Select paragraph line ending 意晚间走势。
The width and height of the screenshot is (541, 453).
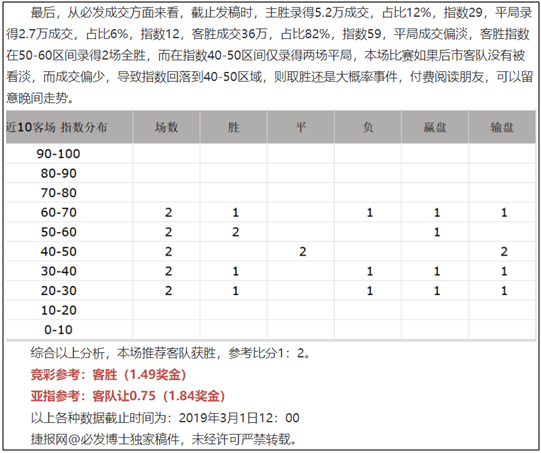click(x=40, y=98)
